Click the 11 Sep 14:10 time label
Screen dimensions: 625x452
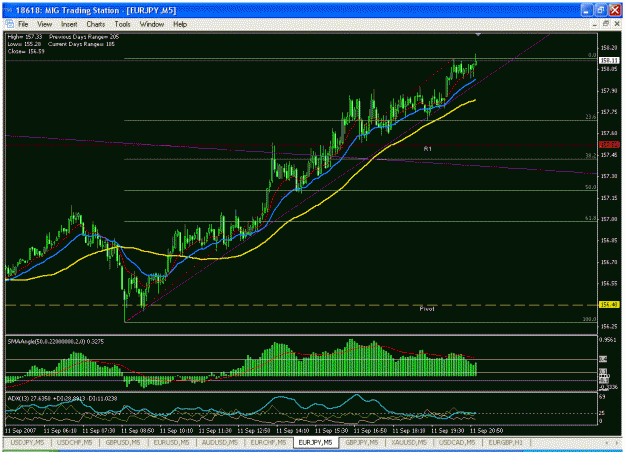(x=293, y=431)
